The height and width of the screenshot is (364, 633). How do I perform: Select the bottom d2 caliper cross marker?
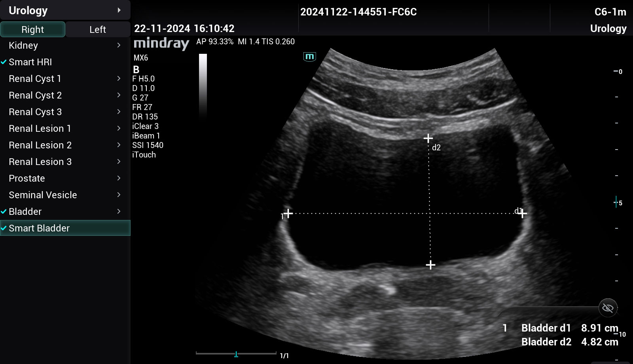(x=430, y=265)
